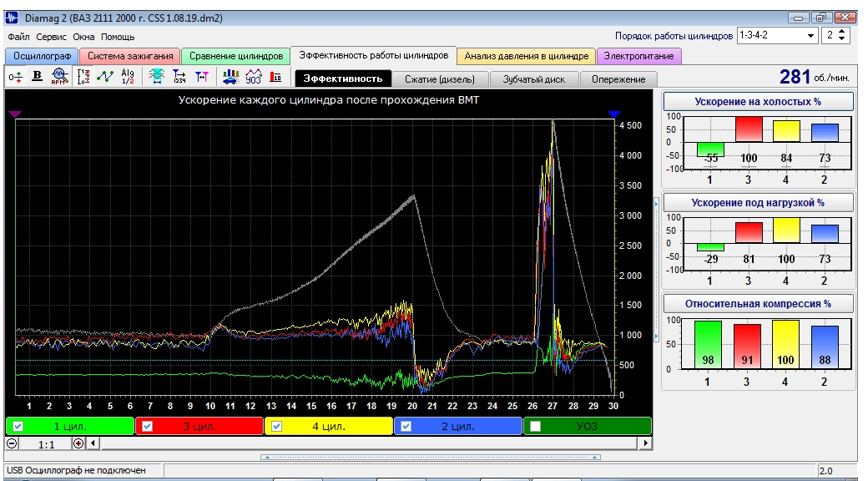This screenshot has width=868, height=481.
Task: Uncheck the 1 цил. checkbox
Action: [x=18, y=426]
